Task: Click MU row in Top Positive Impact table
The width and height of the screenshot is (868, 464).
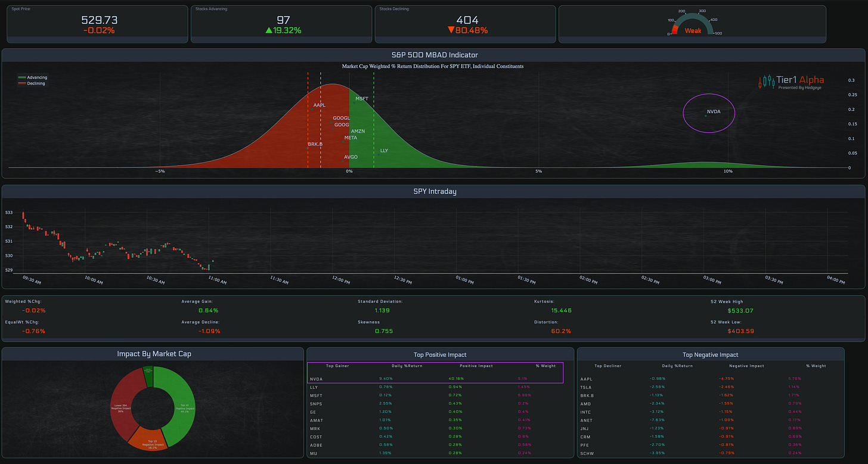Action: click(x=439, y=453)
